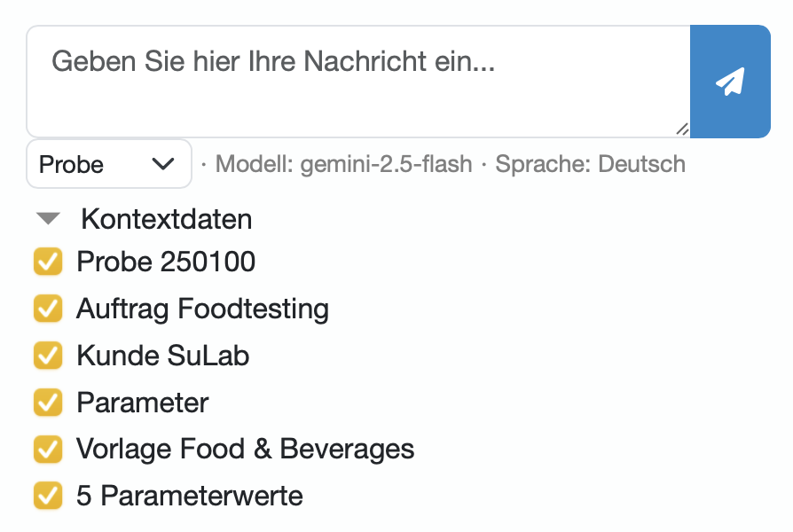Uncheck the Probe 250100 checkbox
Image resolution: width=793 pixels, height=532 pixels.
48,262
